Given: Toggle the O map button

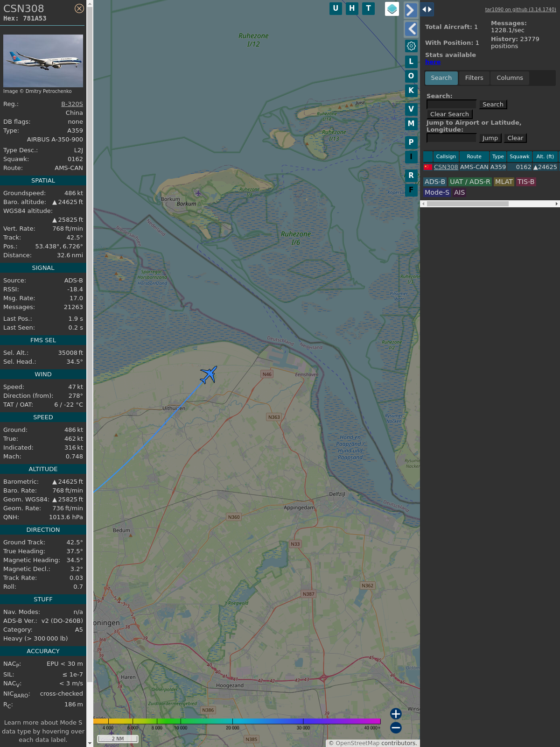Looking at the screenshot, I should tap(411, 76).
